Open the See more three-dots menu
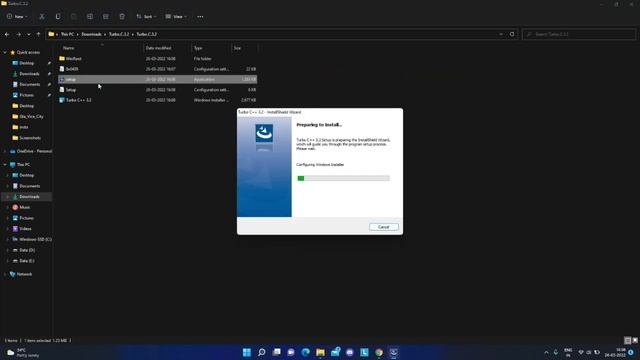The width and height of the screenshot is (640, 360). point(200,17)
